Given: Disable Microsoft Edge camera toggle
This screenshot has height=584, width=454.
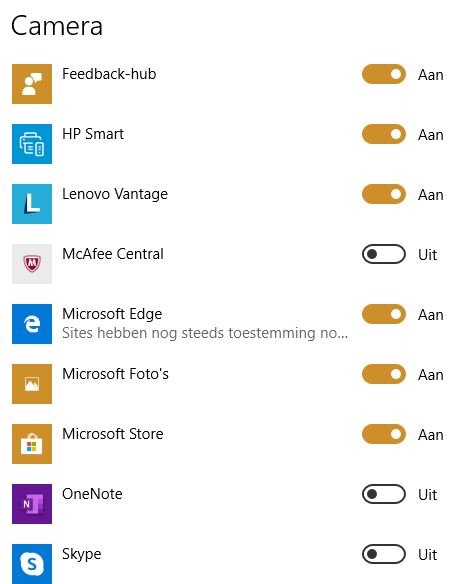Looking at the screenshot, I should [x=384, y=314].
